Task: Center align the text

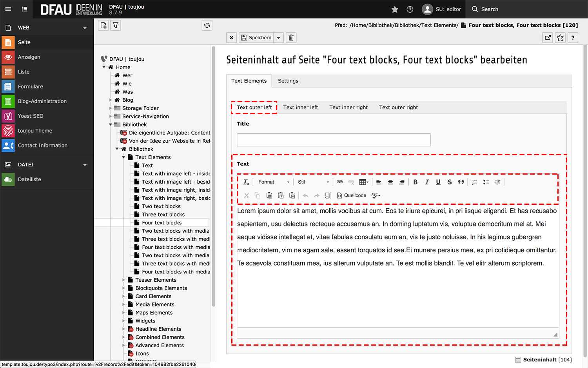Action: coord(390,182)
